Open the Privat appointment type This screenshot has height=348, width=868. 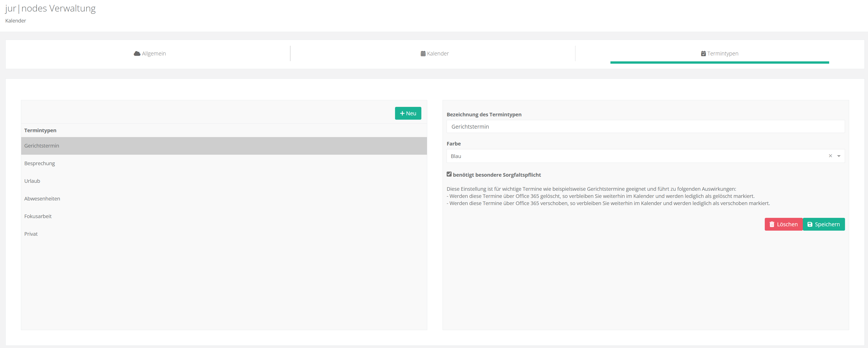[x=31, y=234]
